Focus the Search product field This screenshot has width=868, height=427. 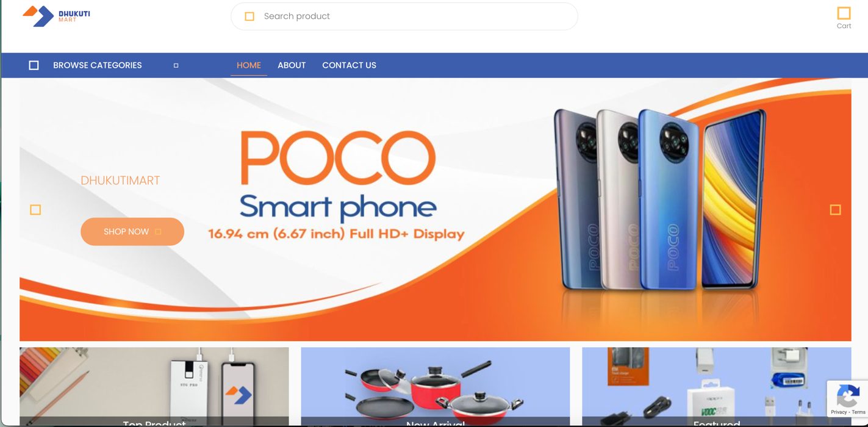[x=404, y=16]
